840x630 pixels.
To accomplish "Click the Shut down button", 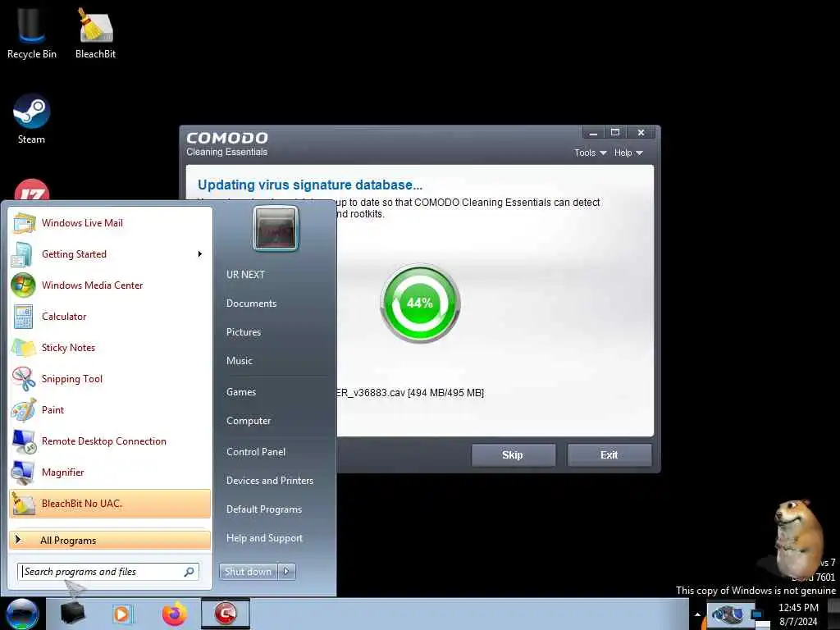I will 248,572.
